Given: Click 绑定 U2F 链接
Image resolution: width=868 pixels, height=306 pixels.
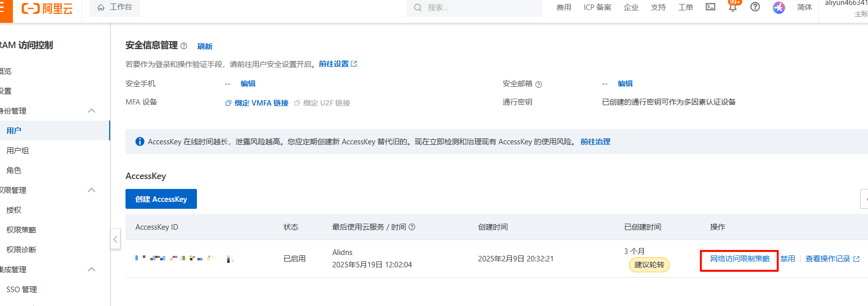Looking at the screenshot, I should click(322, 103).
